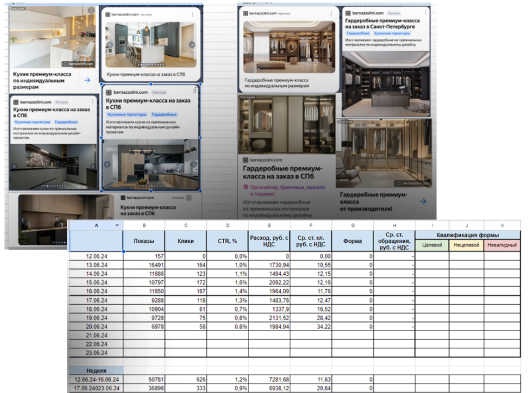Viewport: 528px width, 393px height.
Task: Open three-dot menu on blue kitchen carousel ad
Action: coord(193,14)
